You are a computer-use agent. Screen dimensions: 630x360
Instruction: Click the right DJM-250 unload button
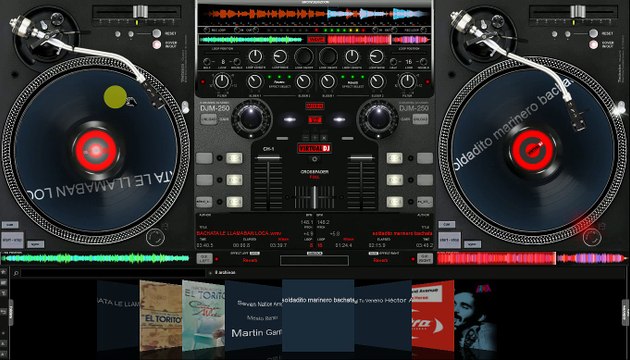pos(420,119)
